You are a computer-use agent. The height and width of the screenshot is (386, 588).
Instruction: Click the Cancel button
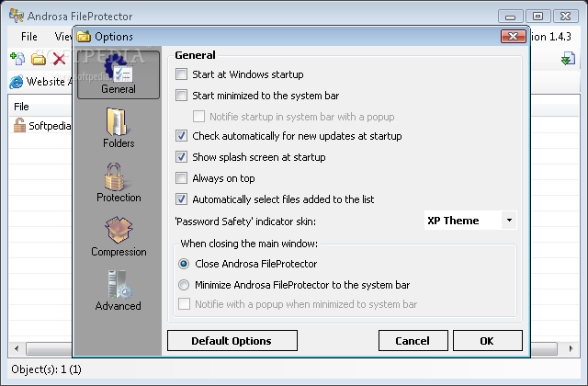(413, 341)
